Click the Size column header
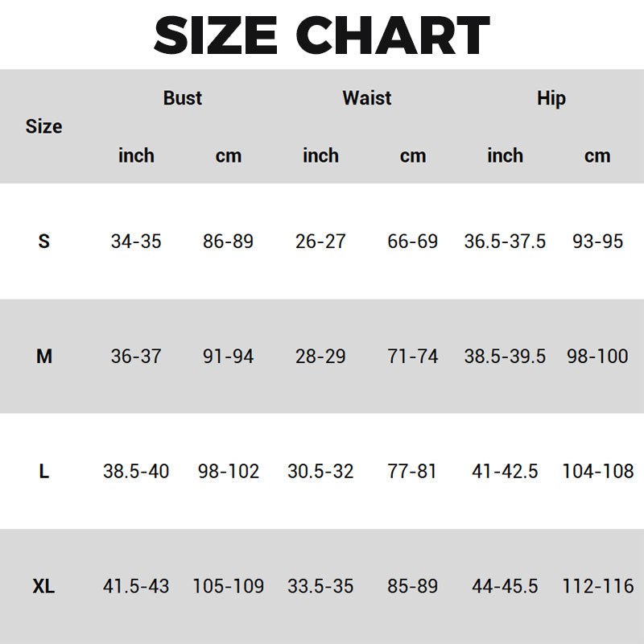 (43, 126)
